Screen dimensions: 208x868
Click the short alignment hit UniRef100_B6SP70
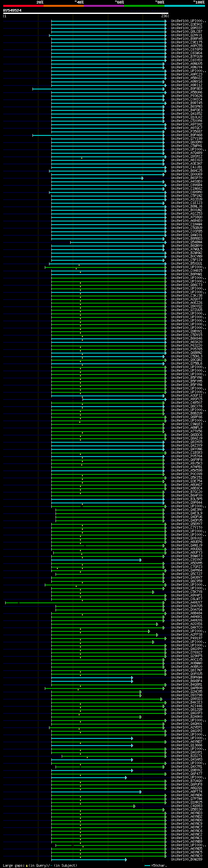click(x=187, y=178)
